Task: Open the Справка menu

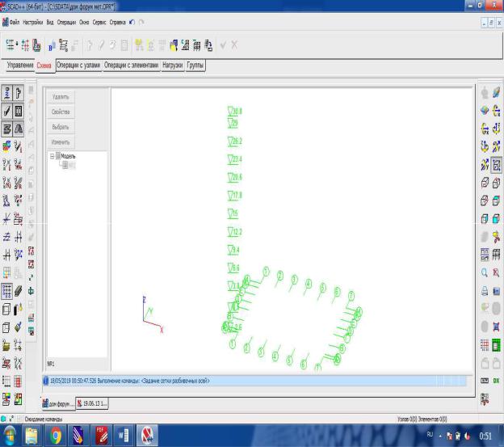Action: click(117, 22)
